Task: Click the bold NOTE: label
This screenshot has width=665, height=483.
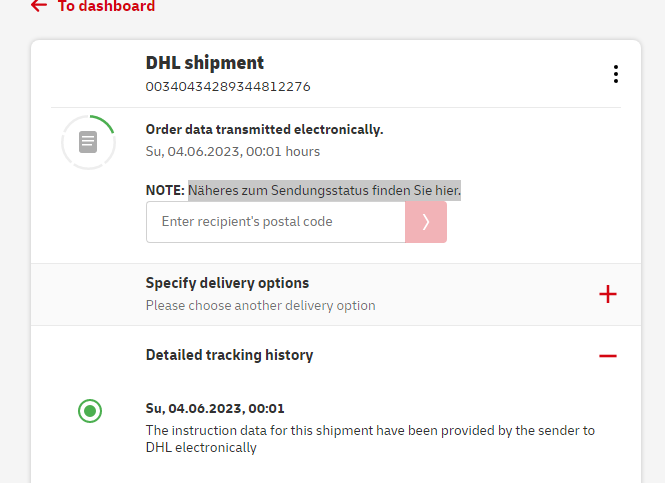Action: click(x=165, y=190)
